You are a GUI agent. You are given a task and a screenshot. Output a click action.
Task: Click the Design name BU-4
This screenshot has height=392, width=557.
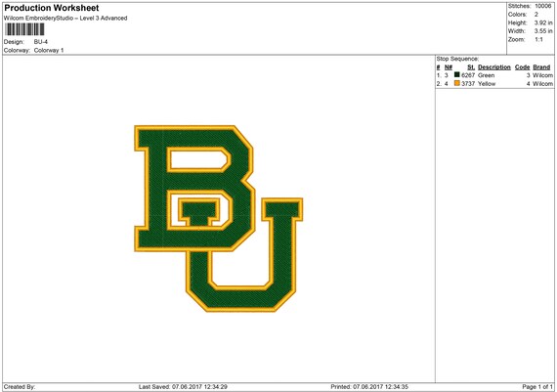click(x=41, y=42)
